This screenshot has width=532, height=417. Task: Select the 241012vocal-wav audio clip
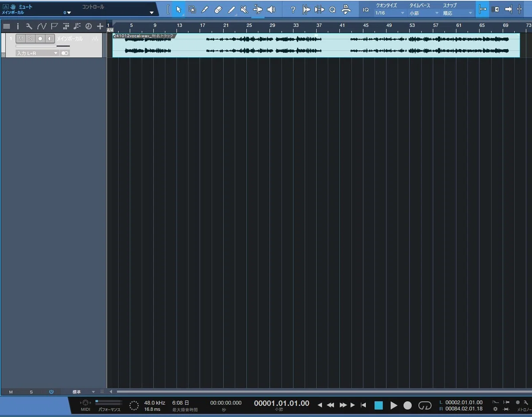click(316, 45)
